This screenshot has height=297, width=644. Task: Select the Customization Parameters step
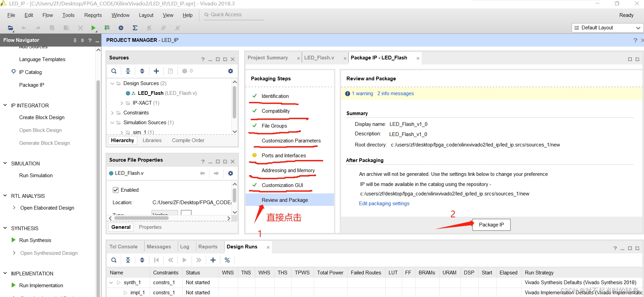tap(291, 141)
